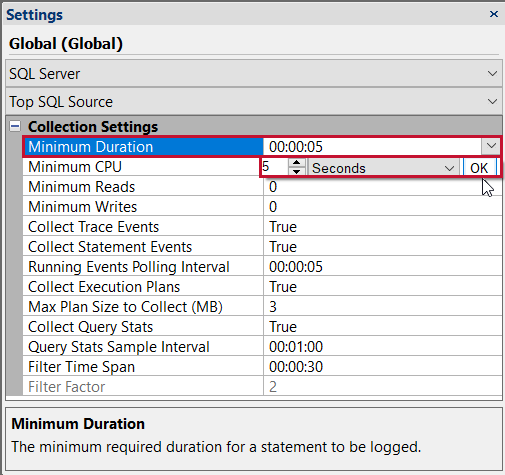
Task: Close the Settings panel
Action: pyautogui.click(x=494, y=14)
